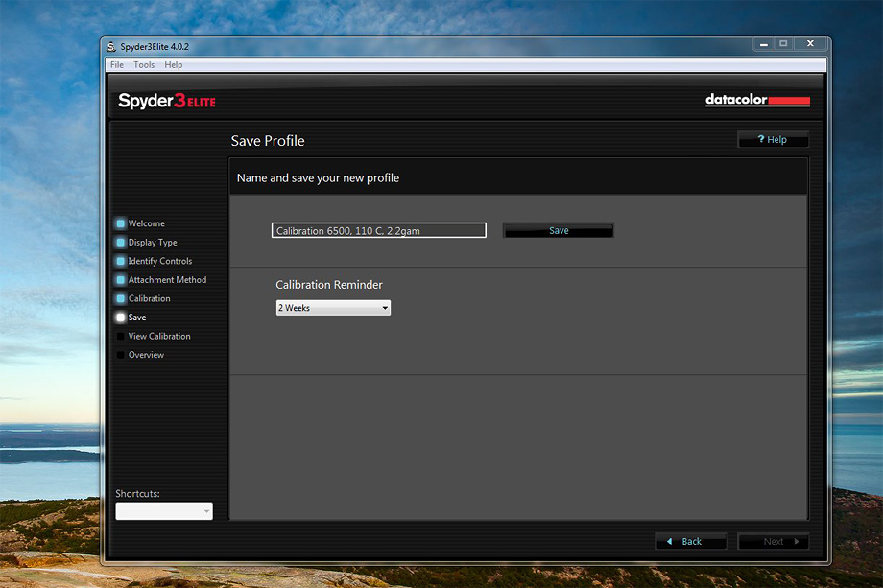Click the blue Attachment Method step indicator
Image resolution: width=883 pixels, height=588 pixels.
click(121, 280)
